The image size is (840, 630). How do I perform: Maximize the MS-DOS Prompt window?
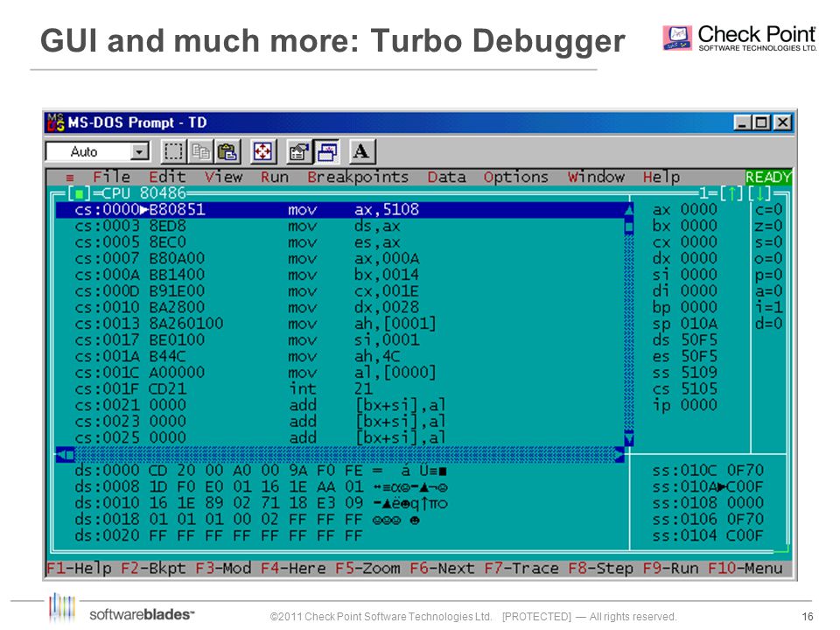760,122
